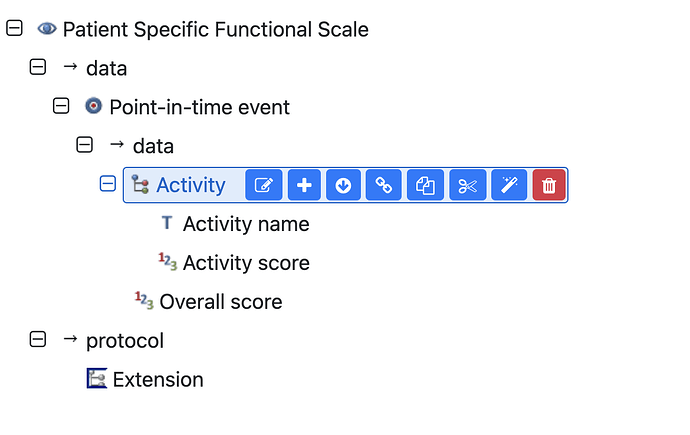Click the Patient Specific Functional Scale title

click(215, 30)
